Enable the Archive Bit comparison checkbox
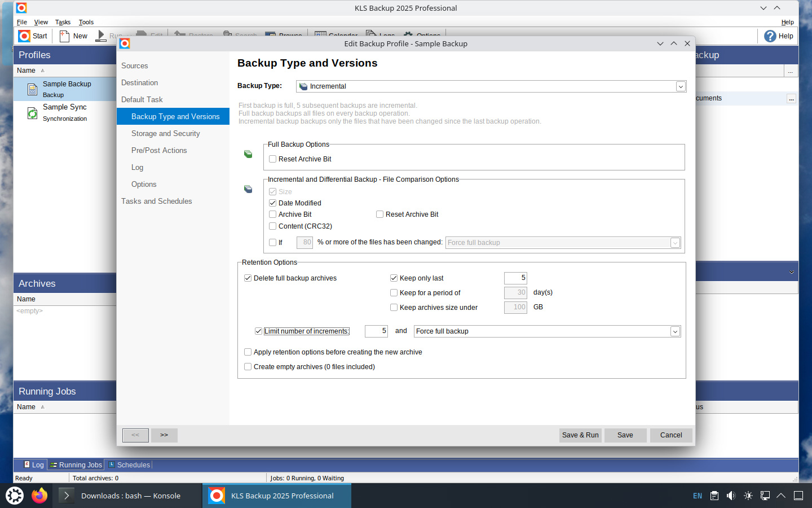 273,214
